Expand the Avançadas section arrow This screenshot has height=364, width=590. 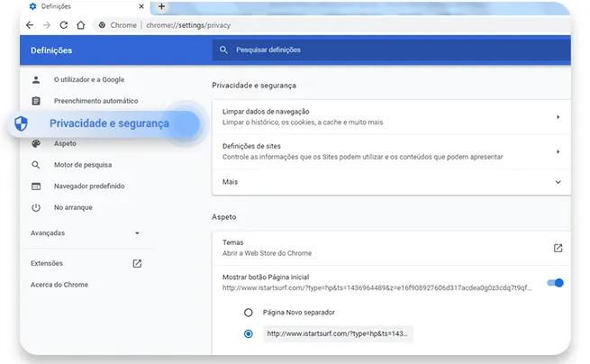click(x=137, y=233)
